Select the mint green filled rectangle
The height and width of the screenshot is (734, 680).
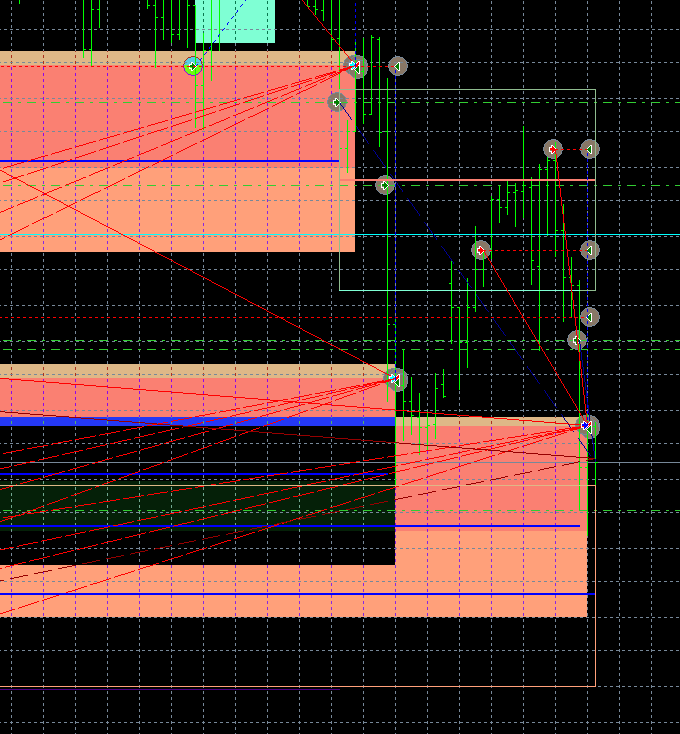tap(235, 22)
